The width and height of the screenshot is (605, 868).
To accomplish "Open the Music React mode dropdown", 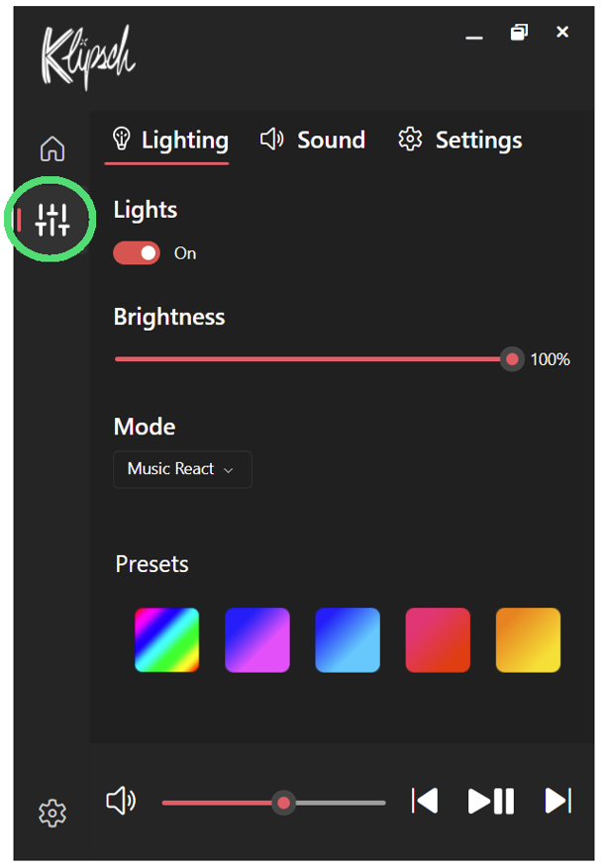I will pyautogui.click(x=182, y=469).
